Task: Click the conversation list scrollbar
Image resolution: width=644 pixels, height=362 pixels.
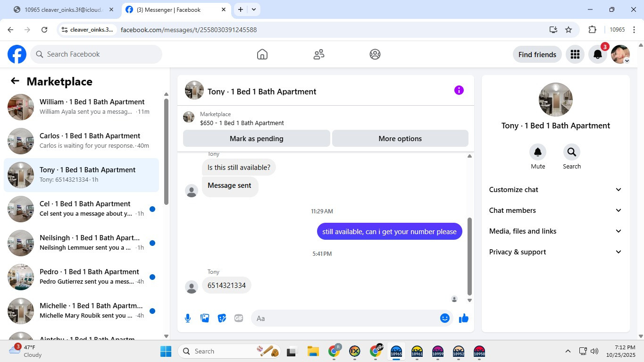Action: pos(166,151)
